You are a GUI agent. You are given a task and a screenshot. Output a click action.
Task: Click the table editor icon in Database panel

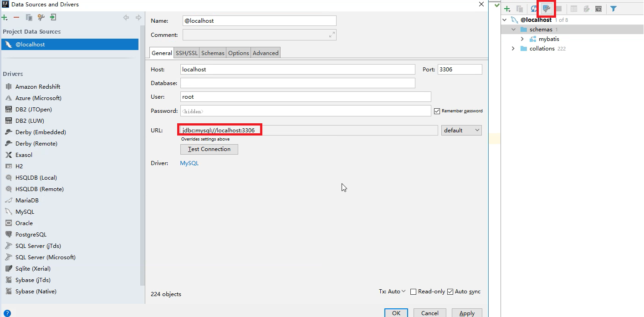(x=574, y=9)
